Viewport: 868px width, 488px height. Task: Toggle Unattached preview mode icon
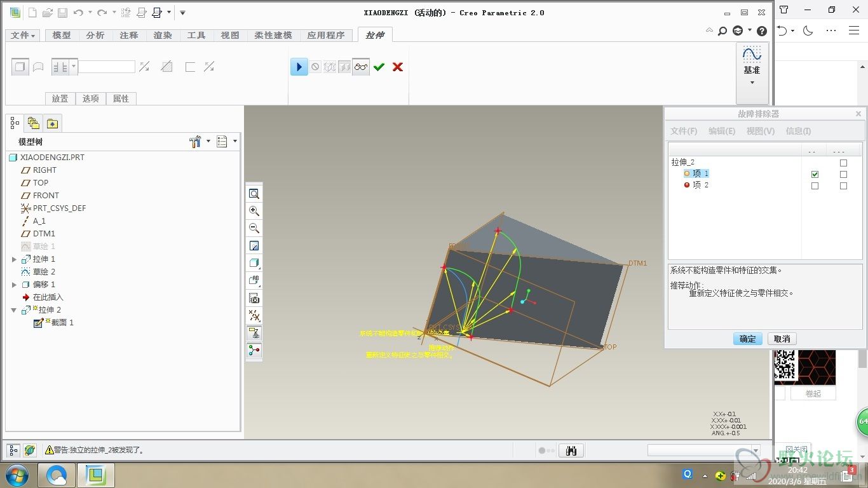(x=330, y=67)
